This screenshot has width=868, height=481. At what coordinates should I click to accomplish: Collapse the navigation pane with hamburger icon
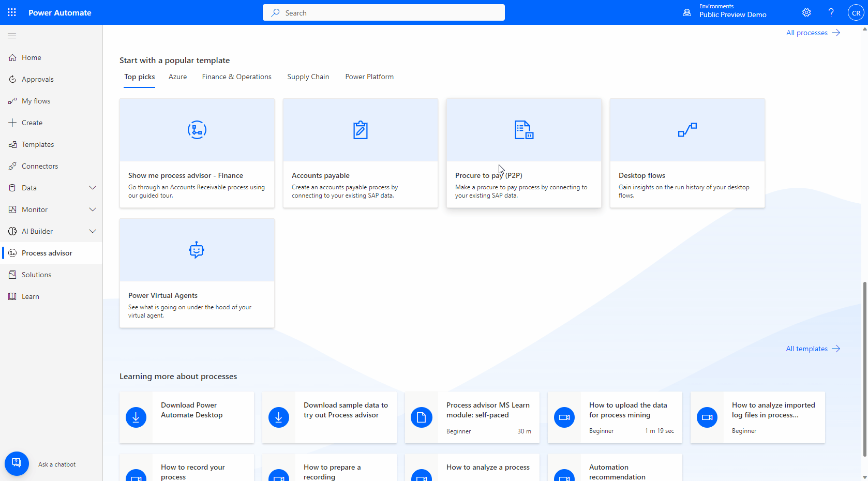(x=12, y=36)
